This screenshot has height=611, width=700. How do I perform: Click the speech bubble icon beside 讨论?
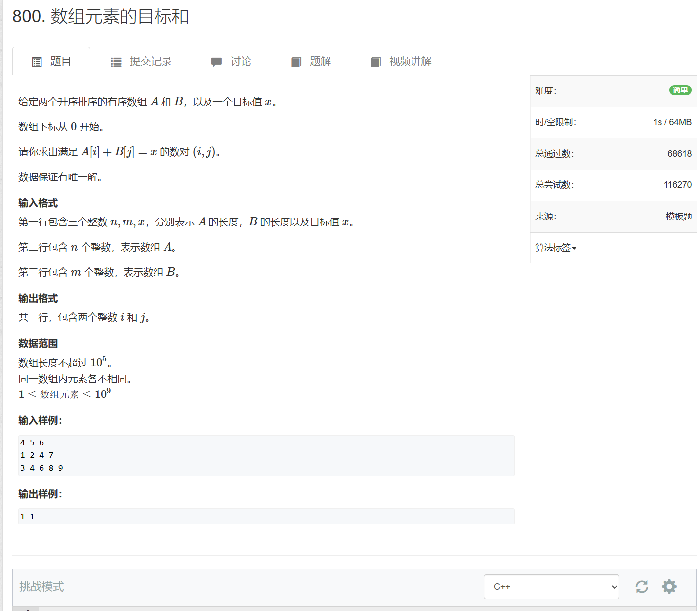coord(216,62)
